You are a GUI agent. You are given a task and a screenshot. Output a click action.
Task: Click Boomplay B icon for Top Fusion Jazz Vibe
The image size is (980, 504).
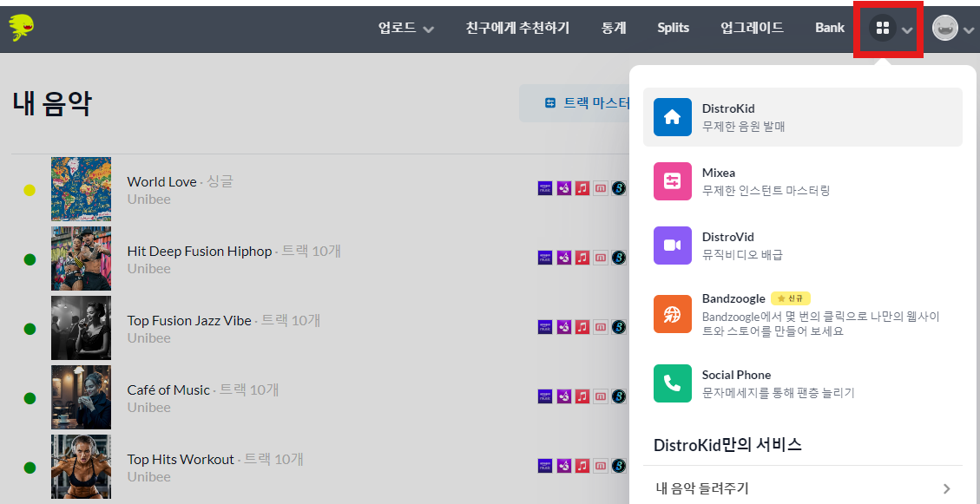click(619, 327)
